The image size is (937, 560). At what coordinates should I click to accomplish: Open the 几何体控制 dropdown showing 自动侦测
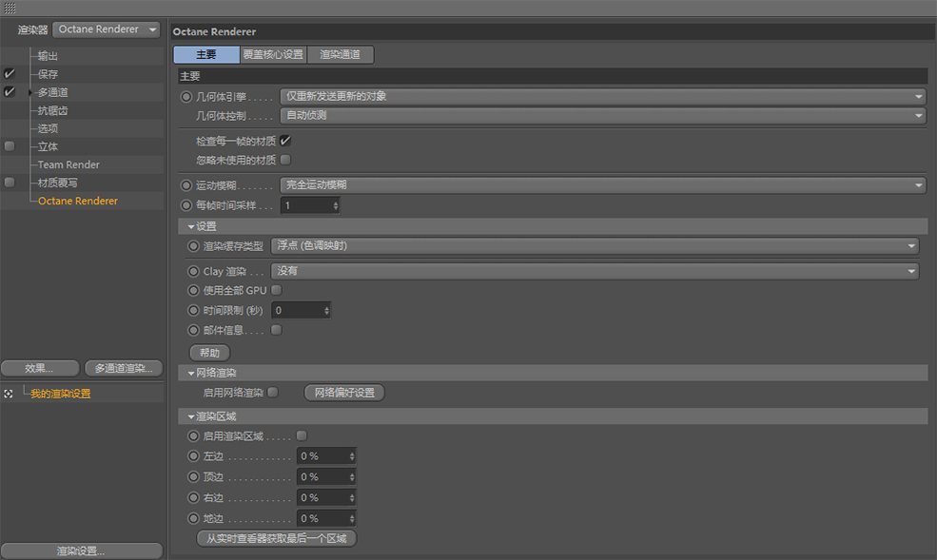click(603, 116)
